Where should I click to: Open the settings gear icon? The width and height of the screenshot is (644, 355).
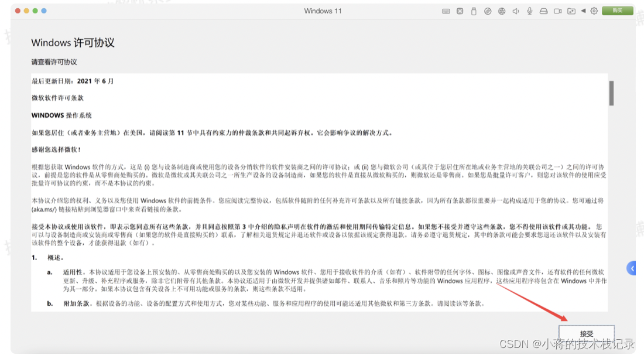594,11
